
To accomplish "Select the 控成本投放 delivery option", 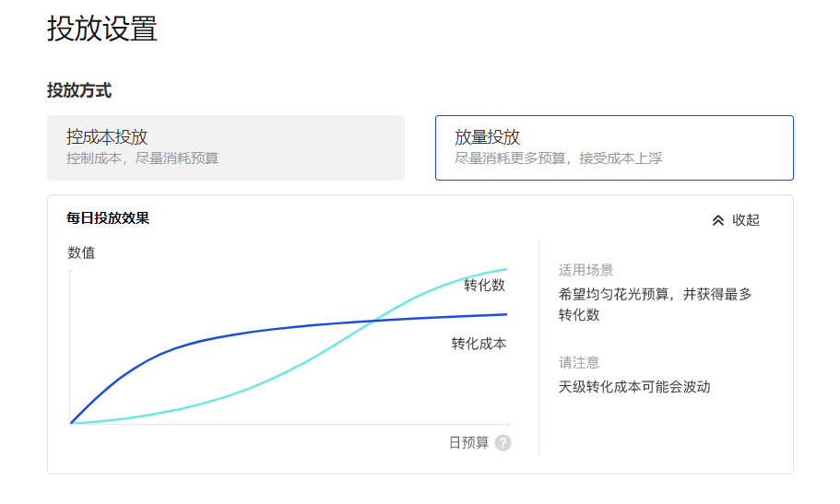I will click(x=226, y=147).
